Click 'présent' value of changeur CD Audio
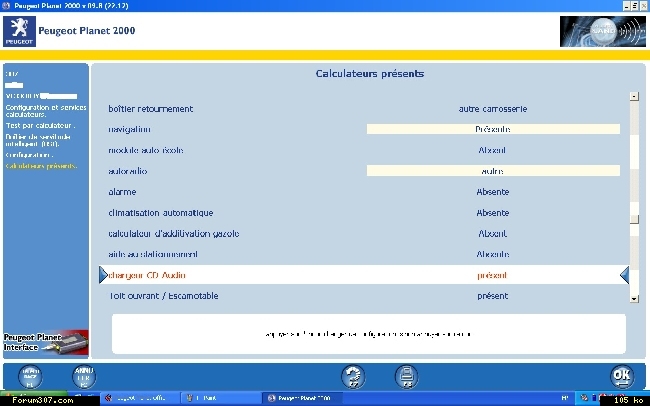The height and width of the screenshot is (406, 650). pyautogui.click(x=492, y=275)
